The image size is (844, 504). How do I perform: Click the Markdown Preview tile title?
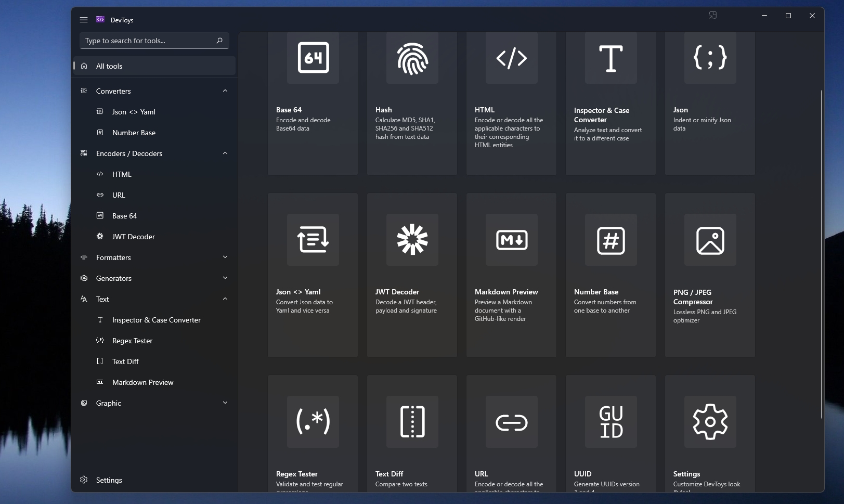pyautogui.click(x=507, y=292)
